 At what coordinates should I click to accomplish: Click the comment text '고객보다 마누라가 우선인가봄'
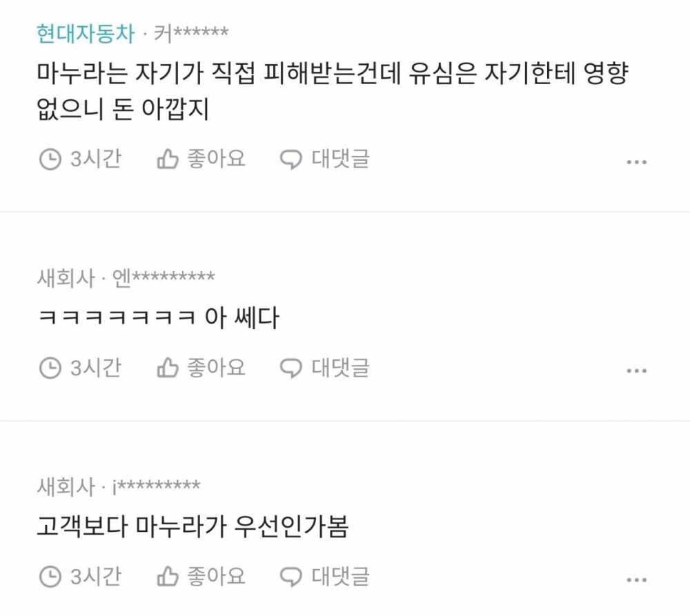(x=193, y=526)
